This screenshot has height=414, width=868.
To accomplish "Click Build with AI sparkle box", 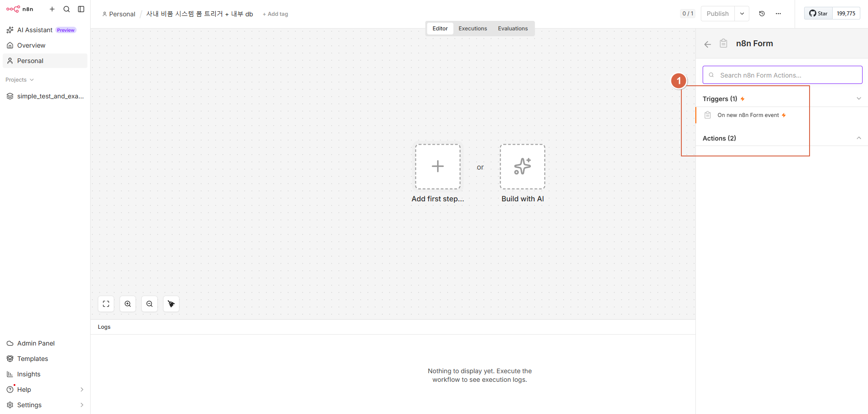I will 522,166.
